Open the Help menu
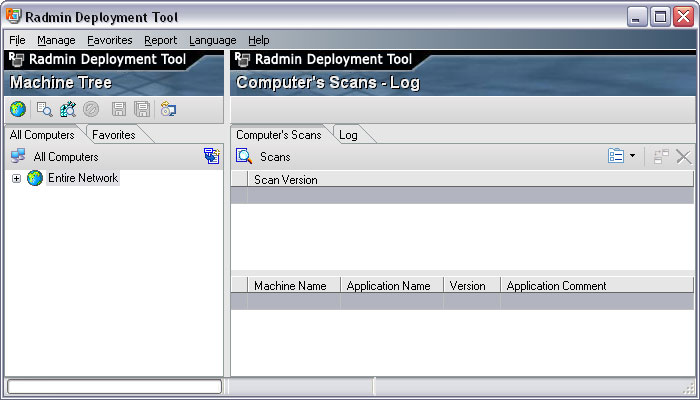This screenshot has width=700, height=400. pyautogui.click(x=259, y=40)
